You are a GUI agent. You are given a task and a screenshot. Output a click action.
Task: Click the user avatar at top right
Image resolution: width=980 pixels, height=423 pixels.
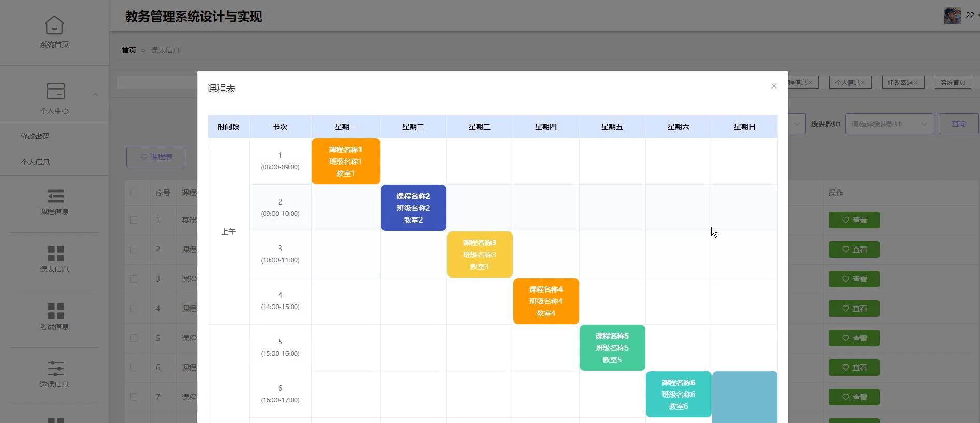pyautogui.click(x=952, y=16)
